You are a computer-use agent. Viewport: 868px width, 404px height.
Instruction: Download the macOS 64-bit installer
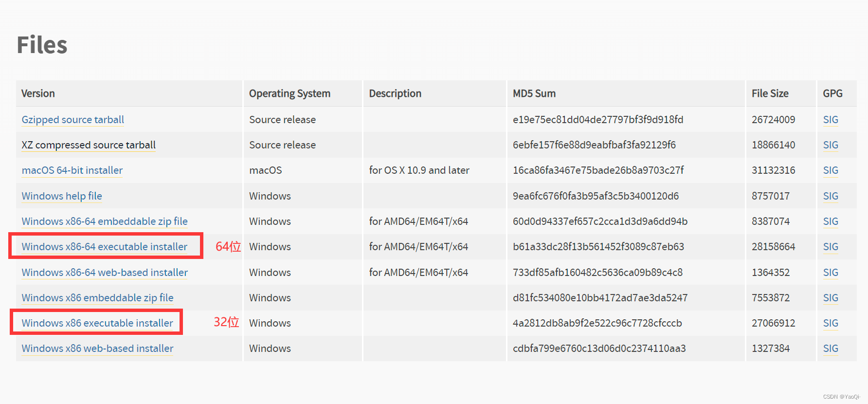pyautogui.click(x=72, y=170)
